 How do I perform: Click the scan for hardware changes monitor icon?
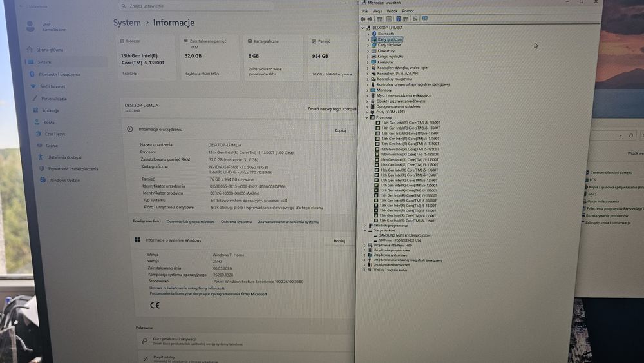tap(424, 19)
